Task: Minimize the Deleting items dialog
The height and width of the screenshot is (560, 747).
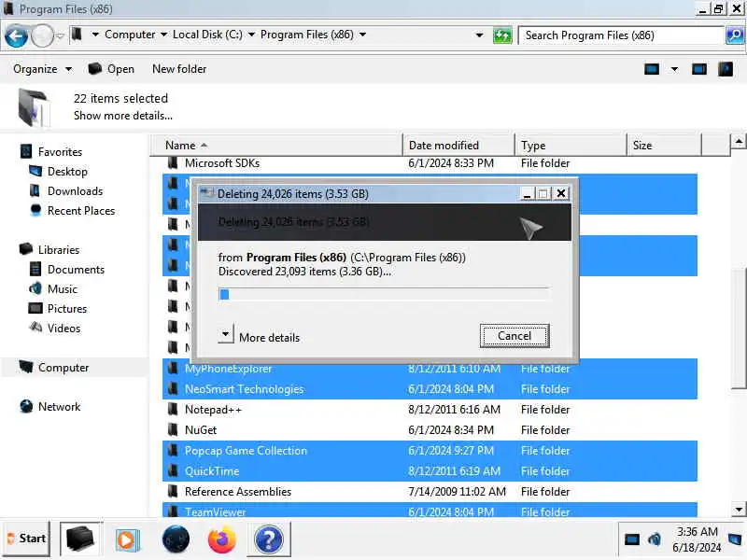Action: [x=527, y=194]
